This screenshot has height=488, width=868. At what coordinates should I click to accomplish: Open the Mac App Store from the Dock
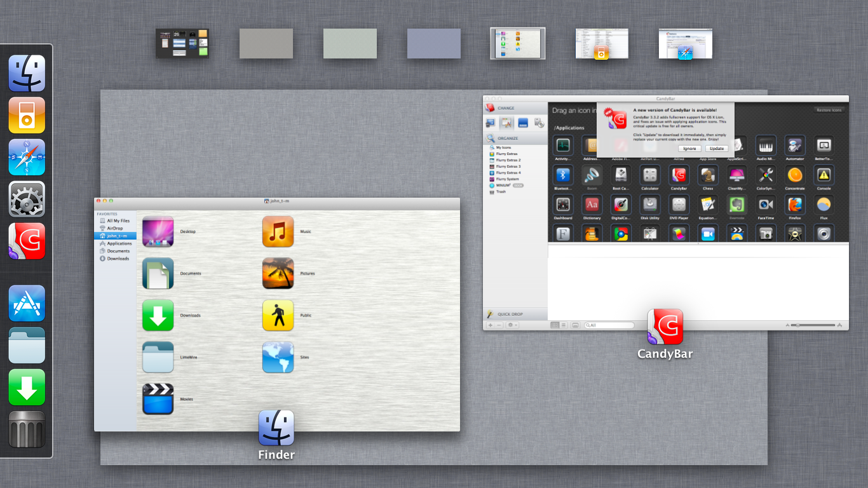tap(27, 303)
